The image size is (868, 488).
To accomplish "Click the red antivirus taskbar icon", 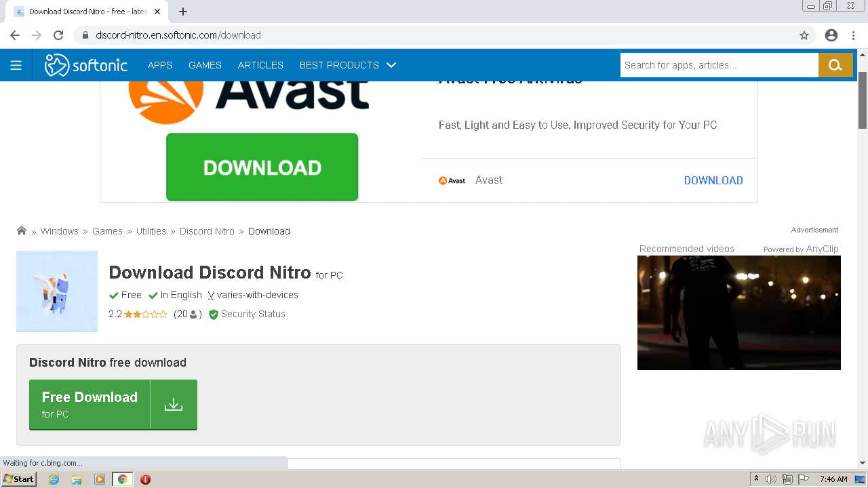I will [145, 479].
